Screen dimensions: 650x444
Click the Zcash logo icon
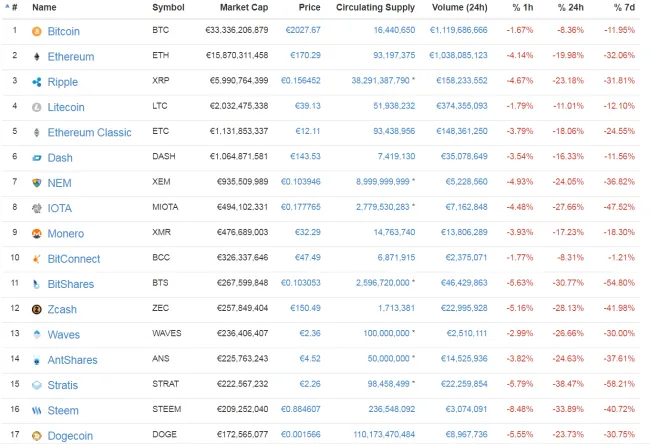[37, 310]
